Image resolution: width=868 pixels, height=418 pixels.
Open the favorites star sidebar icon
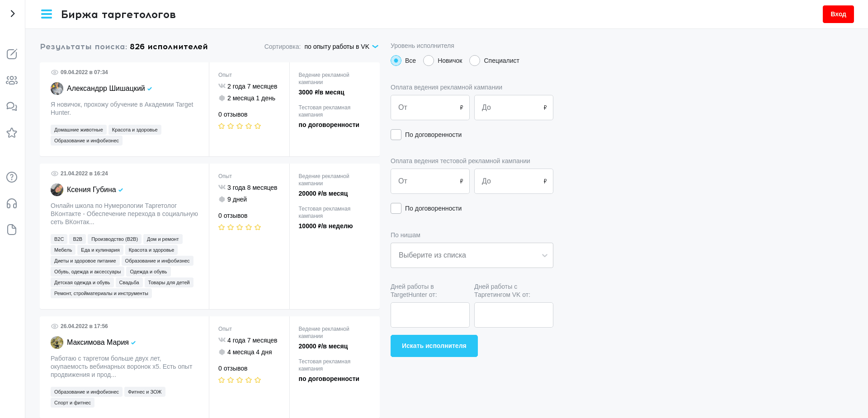(12, 133)
